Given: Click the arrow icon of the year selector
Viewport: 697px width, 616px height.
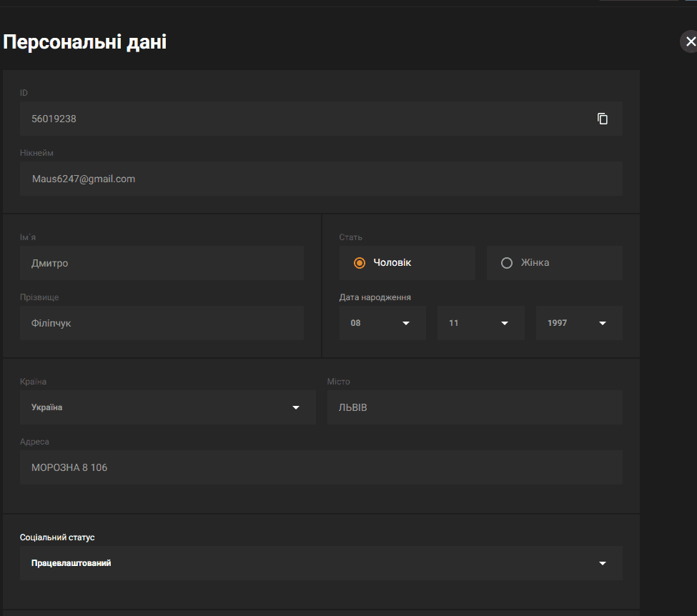Looking at the screenshot, I should point(603,323).
